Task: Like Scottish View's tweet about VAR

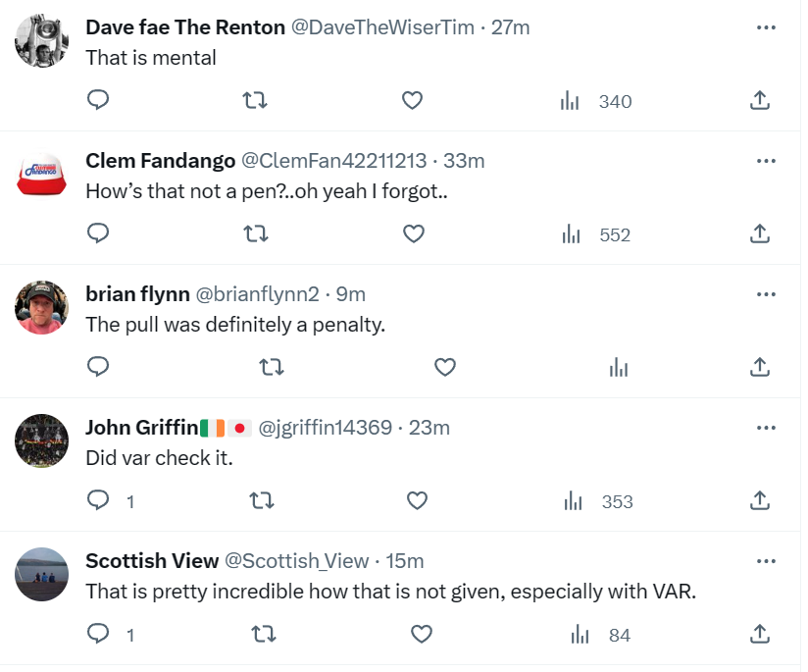Action: point(421,634)
